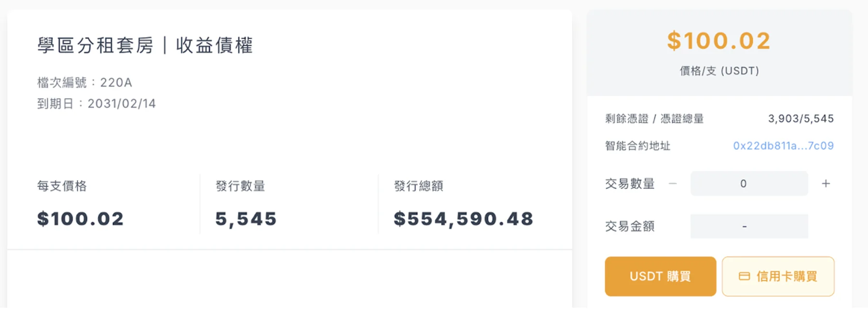Click the credit card icon on 信用卡購買

744,276
